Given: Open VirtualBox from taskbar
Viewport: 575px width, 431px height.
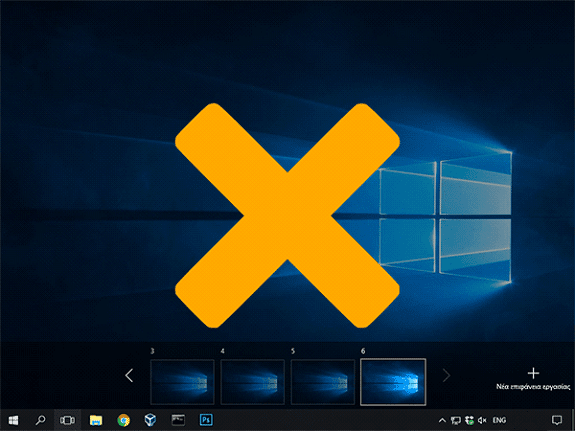Looking at the screenshot, I should pos(150,420).
